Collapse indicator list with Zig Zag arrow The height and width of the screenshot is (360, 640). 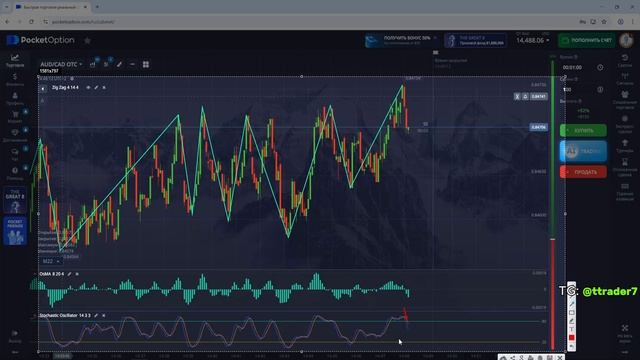(x=43, y=88)
